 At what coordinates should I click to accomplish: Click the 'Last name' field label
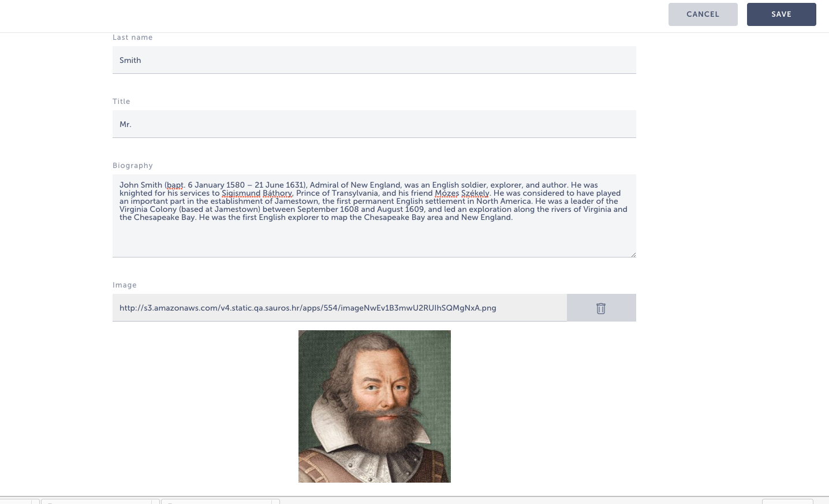tap(133, 38)
